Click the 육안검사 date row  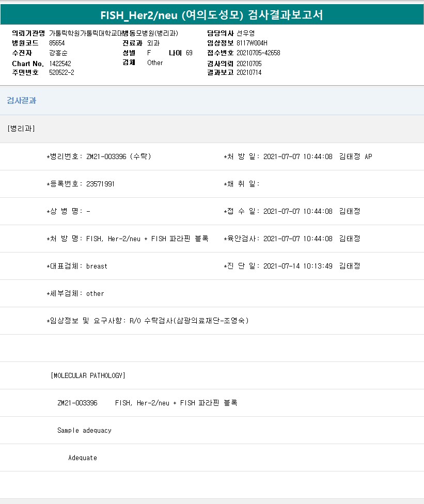pos(292,239)
